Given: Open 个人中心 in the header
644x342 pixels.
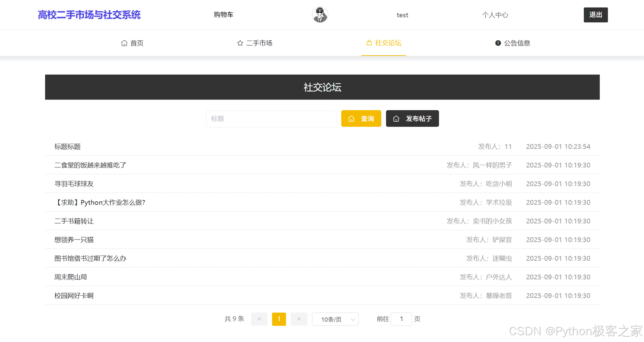Looking at the screenshot, I should pyautogui.click(x=495, y=15).
